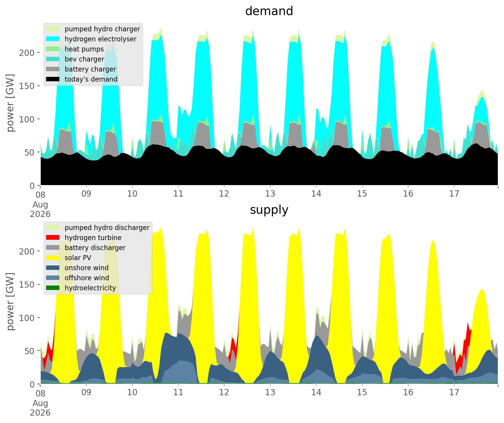This screenshot has height=423, width=504.
Task: Click the battery discharger grey legend swatch
Action: (x=53, y=248)
